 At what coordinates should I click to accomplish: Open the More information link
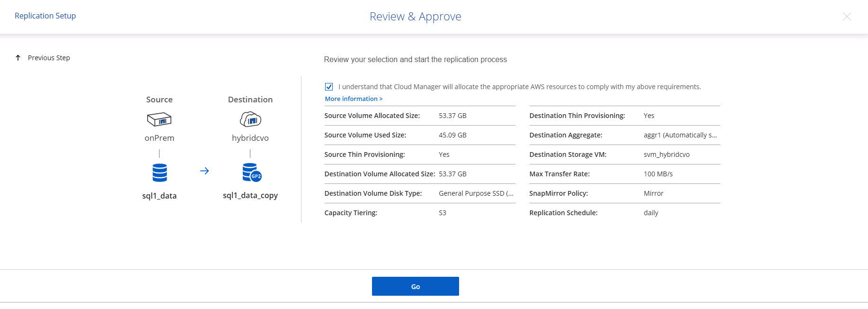pos(354,99)
